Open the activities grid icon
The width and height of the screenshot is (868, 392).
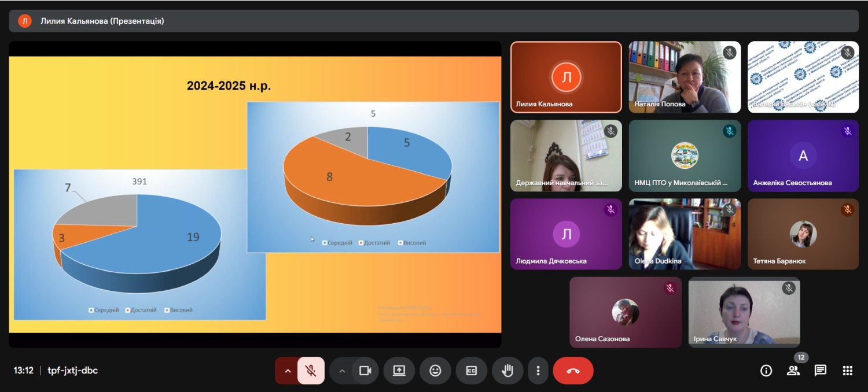[848, 371]
